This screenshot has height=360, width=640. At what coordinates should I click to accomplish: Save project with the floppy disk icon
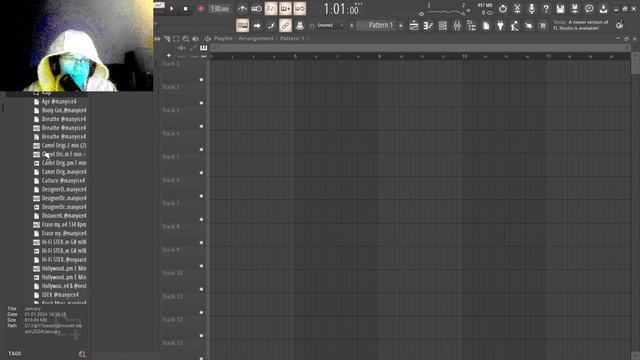[x=560, y=9]
